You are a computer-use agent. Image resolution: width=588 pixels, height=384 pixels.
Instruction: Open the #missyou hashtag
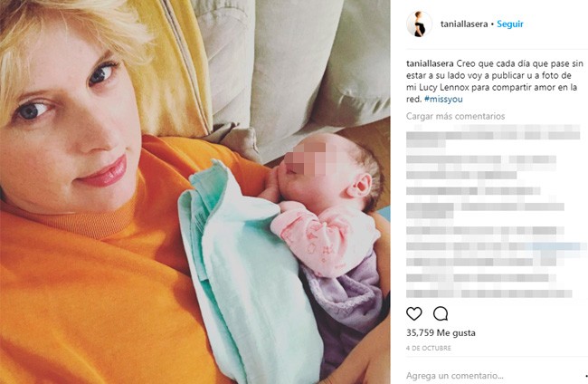point(443,100)
